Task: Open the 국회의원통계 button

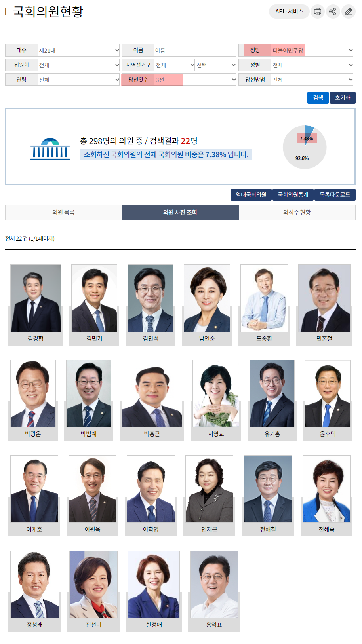Action: 293,195
